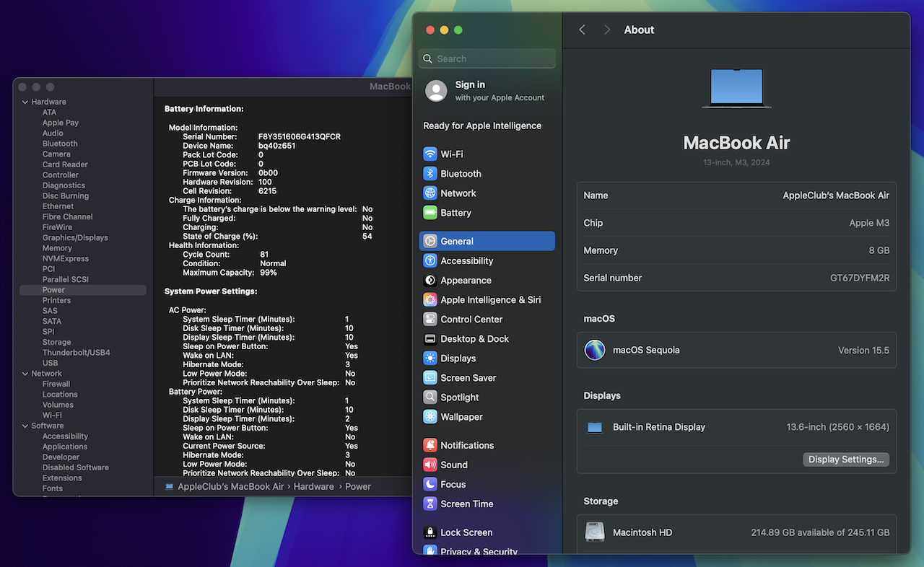Image resolution: width=924 pixels, height=567 pixels.
Task: Select the Notifications bell icon
Action: click(x=430, y=445)
